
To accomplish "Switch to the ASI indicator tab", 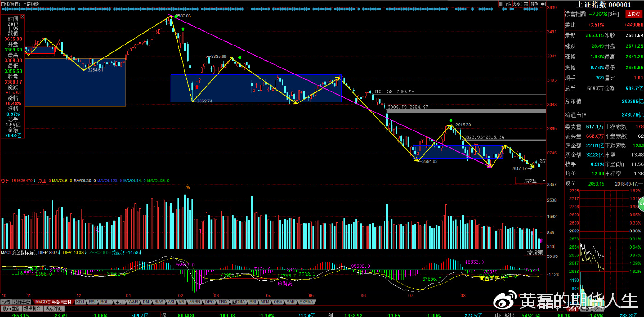I will [x=171, y=302].
